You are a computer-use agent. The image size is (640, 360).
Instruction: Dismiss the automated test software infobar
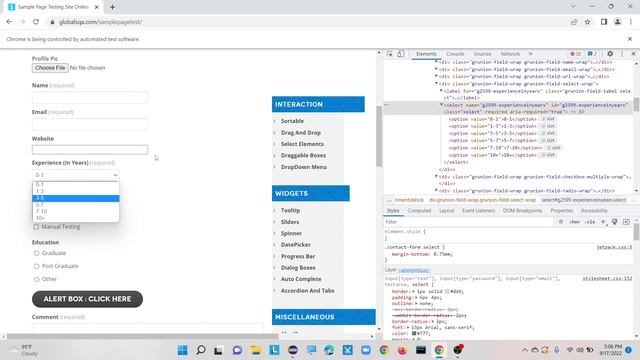[630, 39]
